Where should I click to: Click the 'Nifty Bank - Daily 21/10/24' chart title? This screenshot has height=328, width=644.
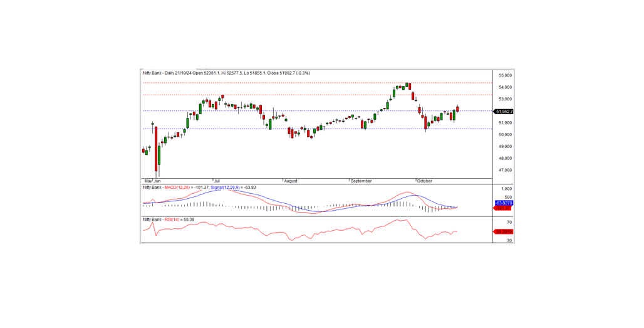(x=169, y=73)
